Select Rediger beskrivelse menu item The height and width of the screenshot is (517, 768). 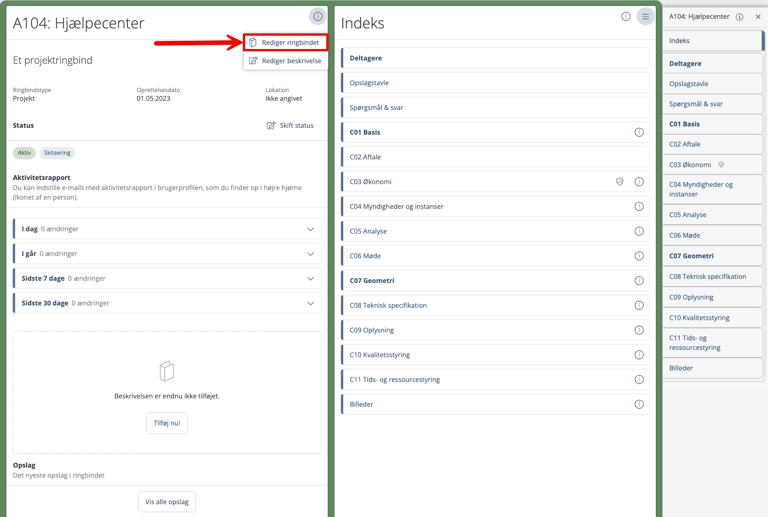286,61
